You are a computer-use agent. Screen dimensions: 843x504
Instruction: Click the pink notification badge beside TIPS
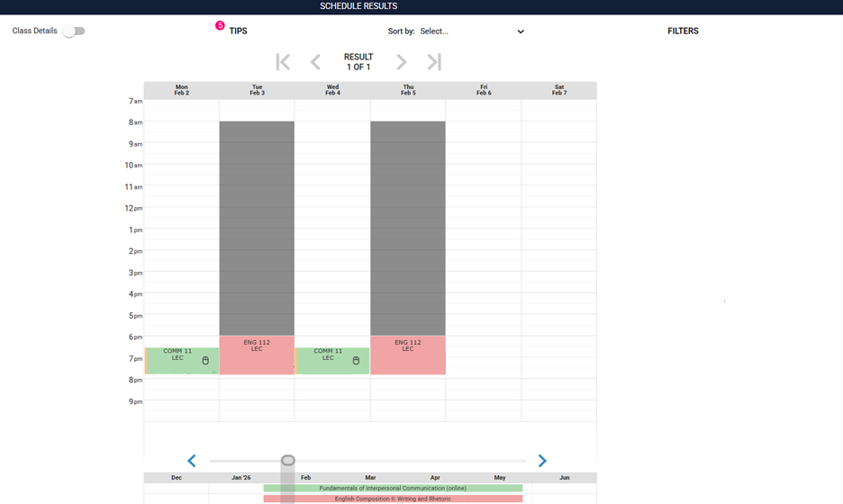point(220,25)
